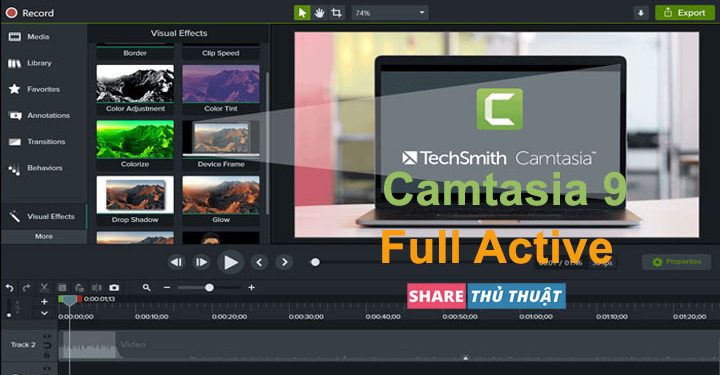
Task: Click the snapshot camera icon
Action: pos(114,288)
